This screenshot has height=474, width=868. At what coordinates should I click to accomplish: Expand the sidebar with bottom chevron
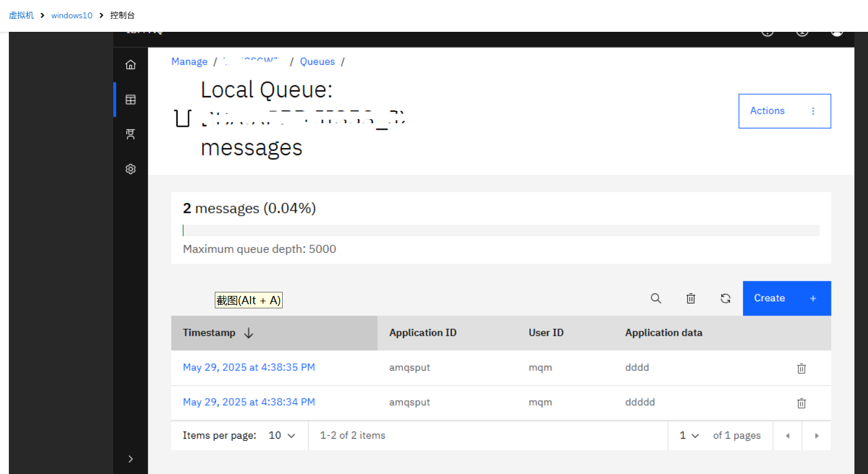pyautogui.click(x=130, y=459)
